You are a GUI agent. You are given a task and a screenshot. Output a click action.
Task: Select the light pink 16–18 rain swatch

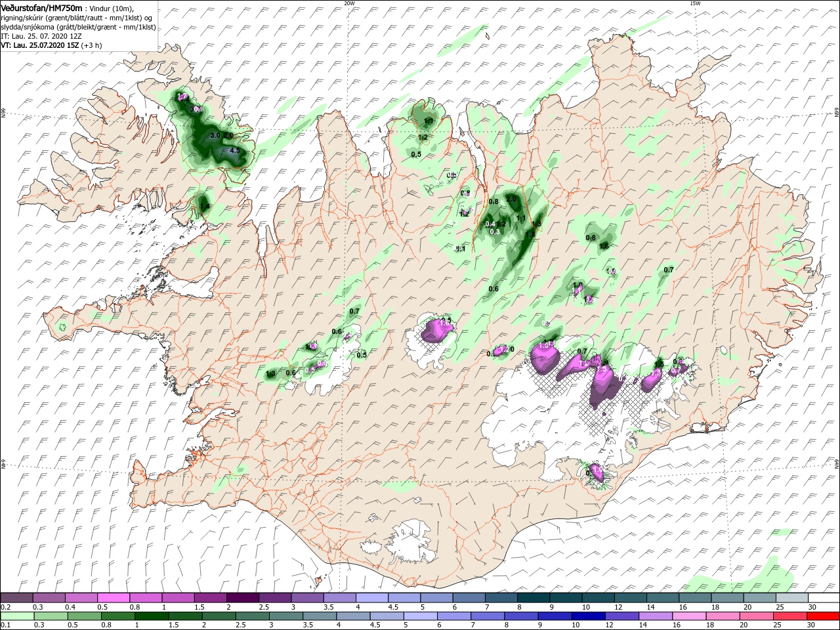688,616
